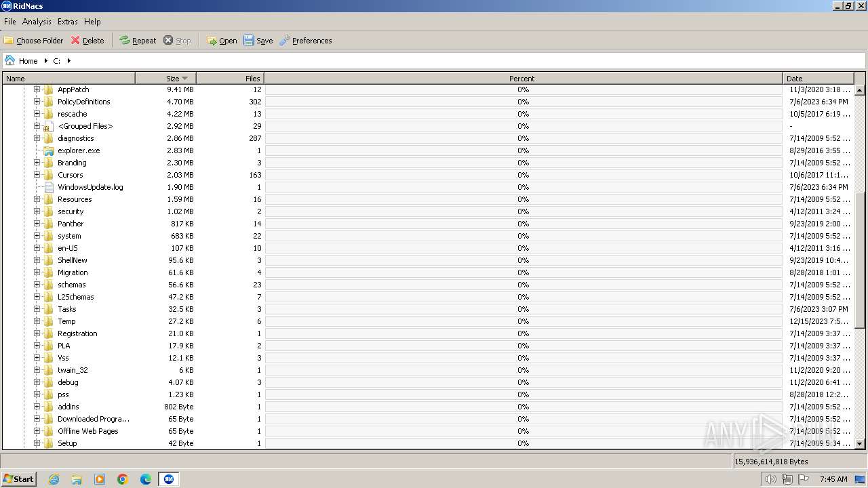Expand the PolicyDefinitions folder node
The height and width of the screenshot is (488, 868).
[x=37, y=102]
